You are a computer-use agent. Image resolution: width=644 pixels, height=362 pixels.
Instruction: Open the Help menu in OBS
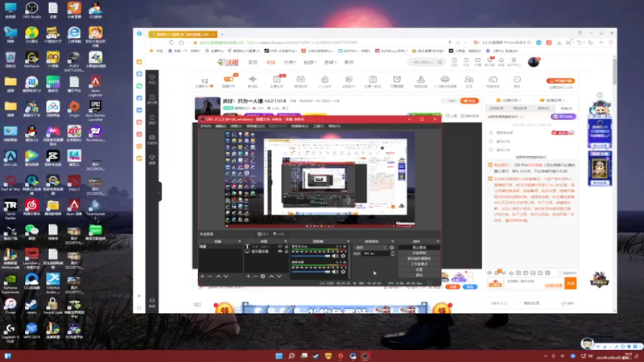point(334,126)
